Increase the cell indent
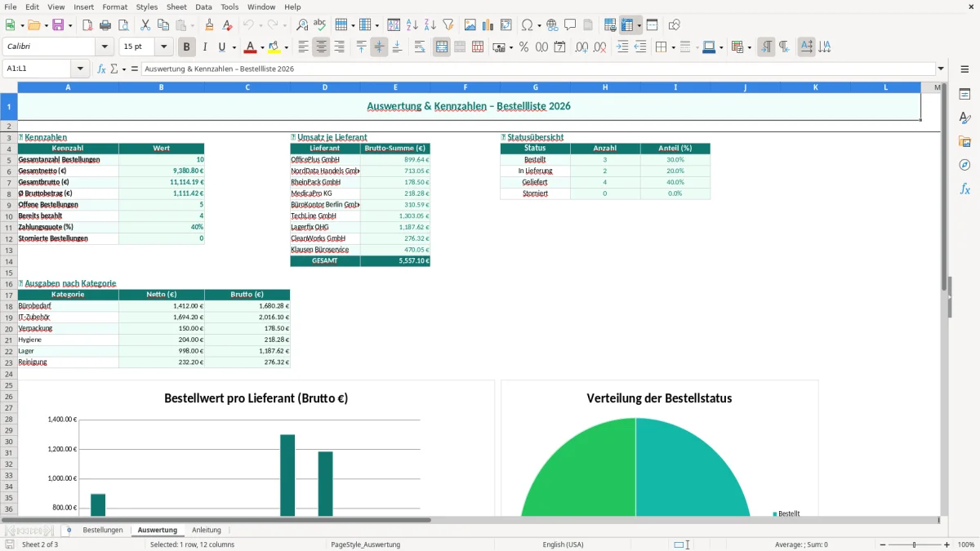Viewport: 980px width, 551px height. coord(622,47)
